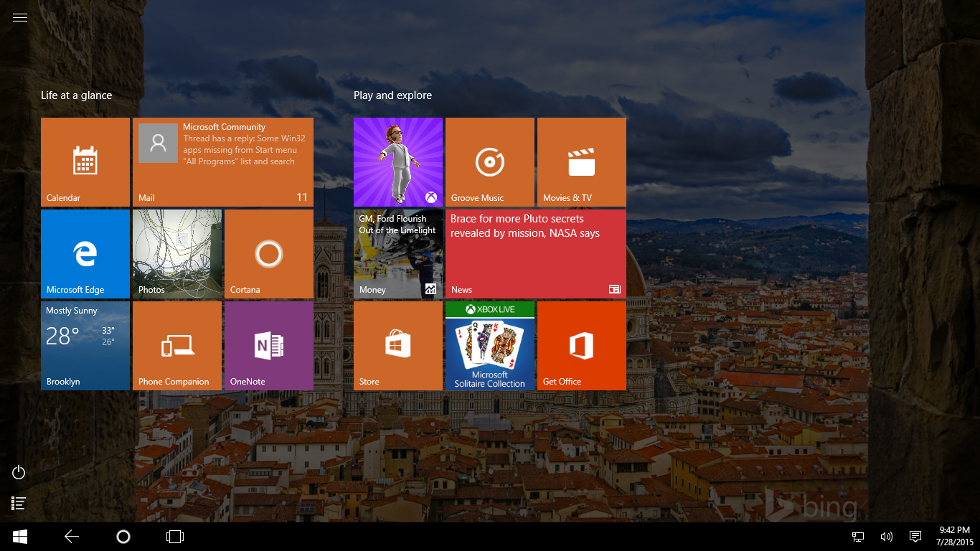Open the Cortana circle on the taskbar
The height and width of the screenshot is (551, 980).
tap(123, 537)
